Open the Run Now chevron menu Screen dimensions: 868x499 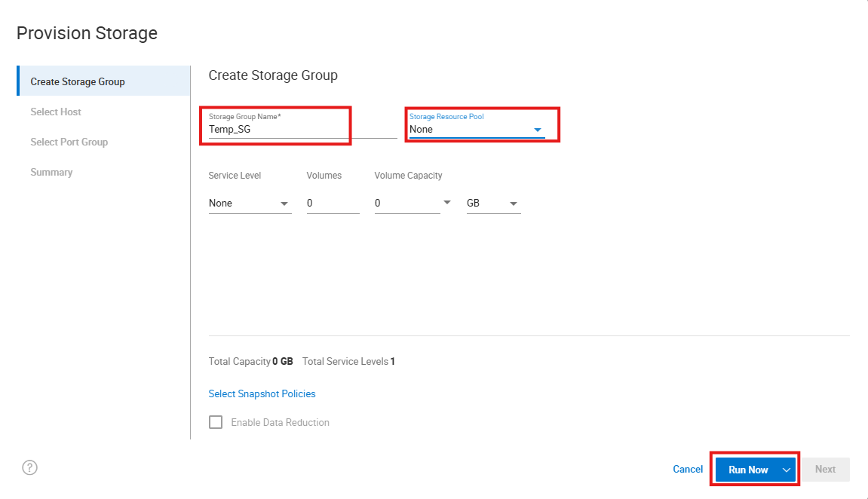pos(786,470)
